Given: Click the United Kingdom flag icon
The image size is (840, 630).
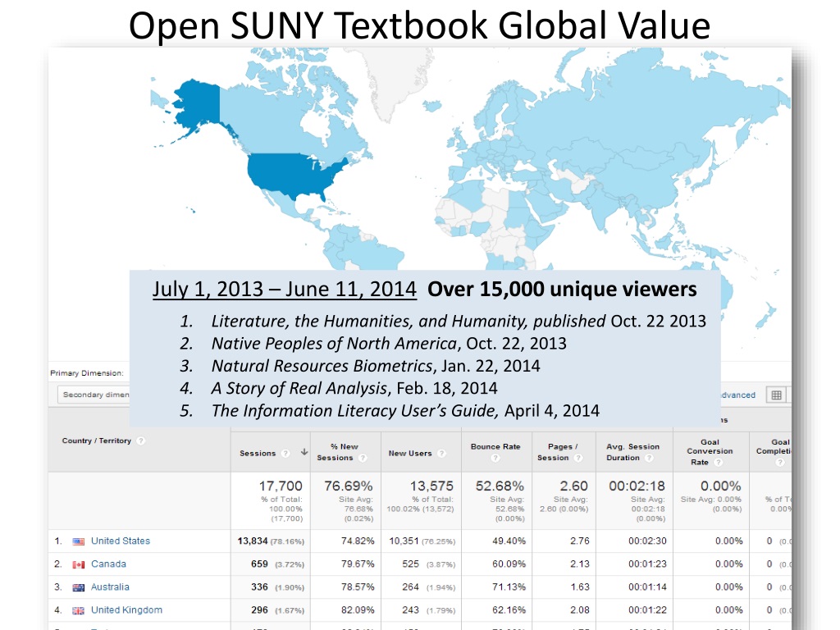Looking at the screenshot, I should (x=78, y=610).
